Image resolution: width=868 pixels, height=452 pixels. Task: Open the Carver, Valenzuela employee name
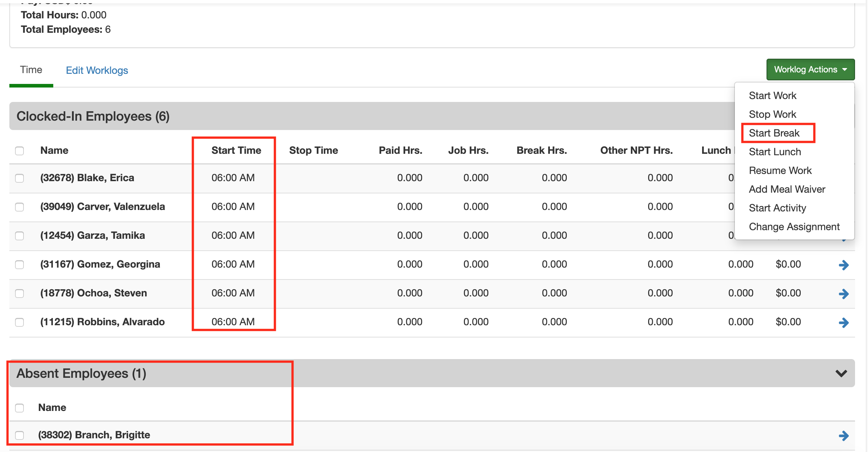103,207
